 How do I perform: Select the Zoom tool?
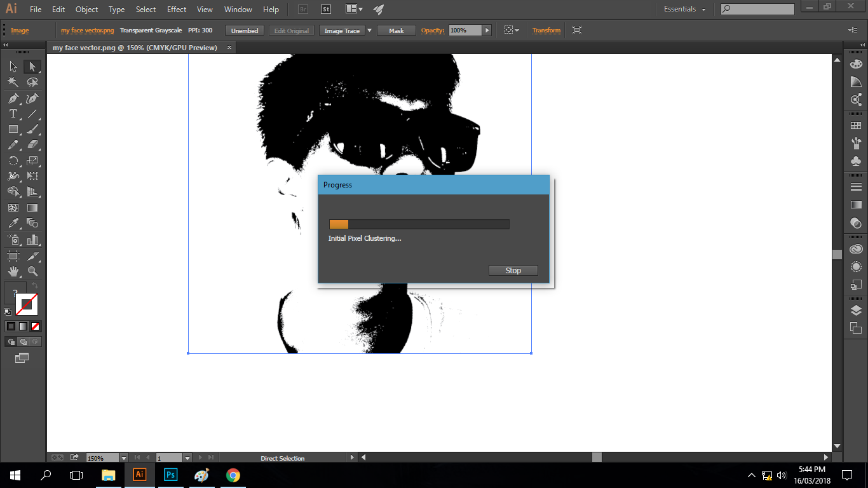tap(32, 271)
